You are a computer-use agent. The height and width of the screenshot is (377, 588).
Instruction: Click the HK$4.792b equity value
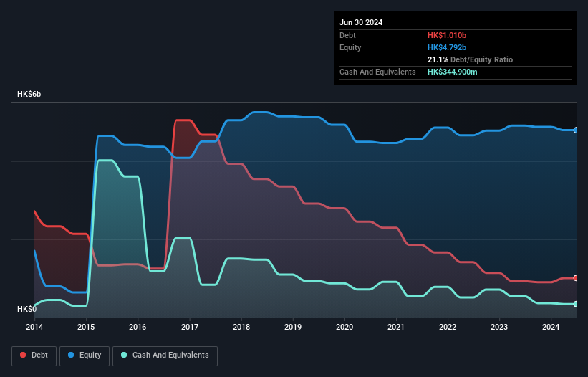click(x=447, y=47)
